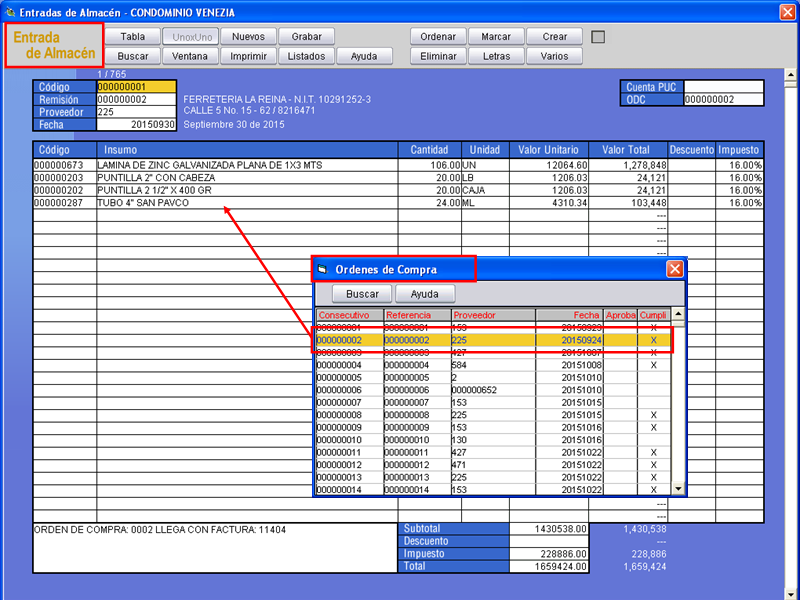The image size is (800, 600).
Task: Click the Letras button
Action: click(x=496, y=56)
